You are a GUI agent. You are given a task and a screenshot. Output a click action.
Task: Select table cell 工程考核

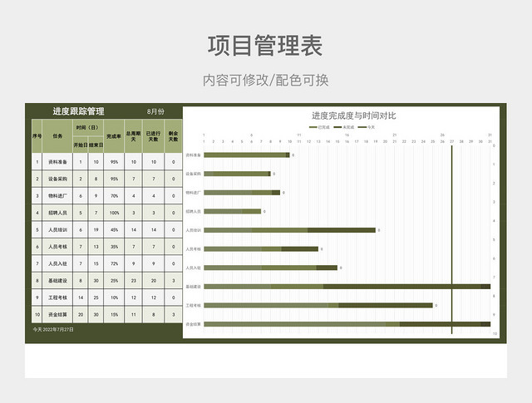[x=57, y=297]
